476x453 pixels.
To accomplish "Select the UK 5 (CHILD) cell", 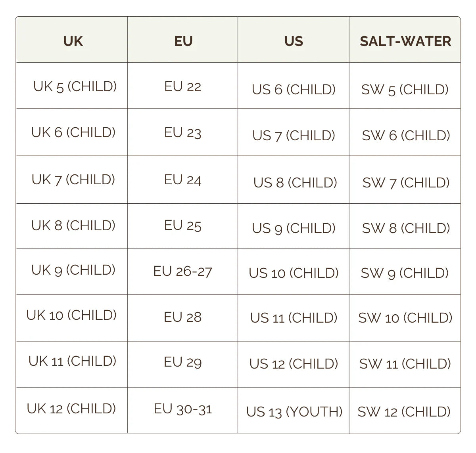I will tap(75, 86).
